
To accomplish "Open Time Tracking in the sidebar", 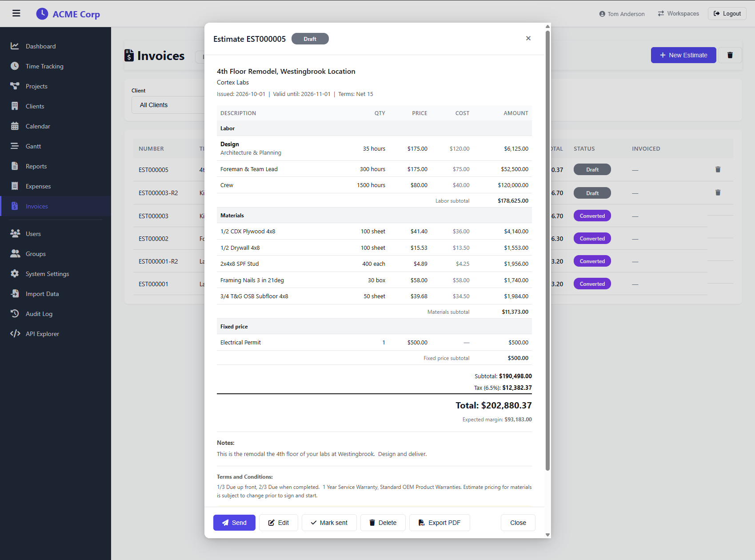I will point(44,66).
